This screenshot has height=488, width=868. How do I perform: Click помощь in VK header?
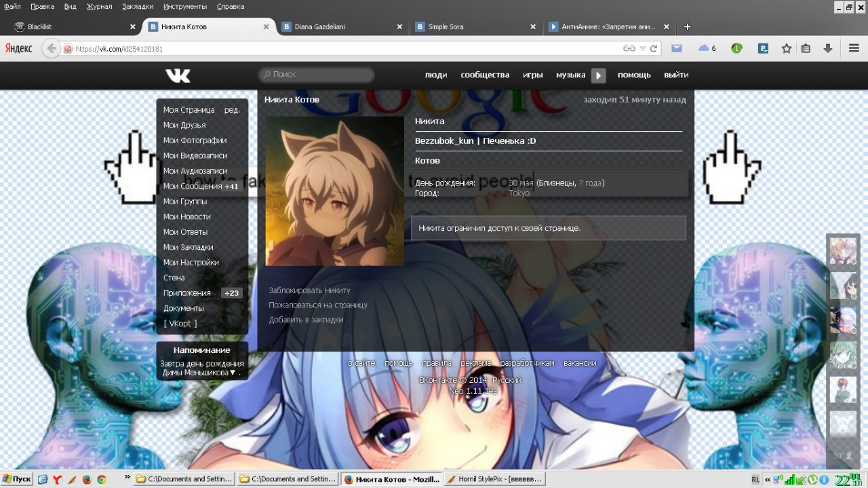tap(634, 75)
